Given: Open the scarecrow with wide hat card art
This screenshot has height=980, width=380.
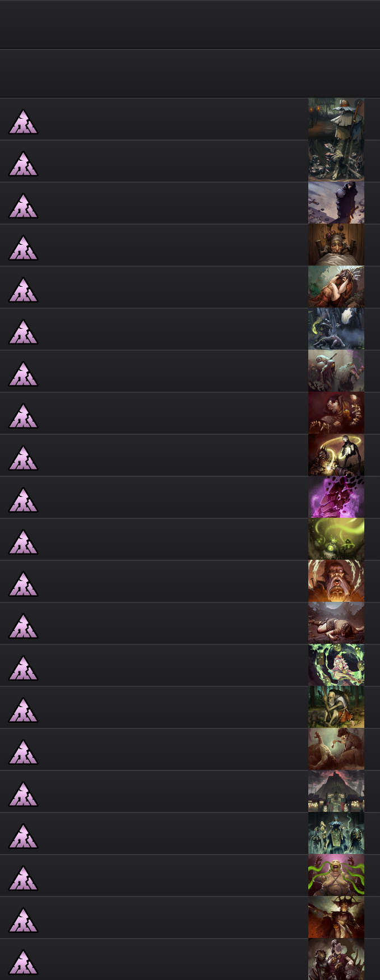Looking at the screenshot, I should pos(336,119).
